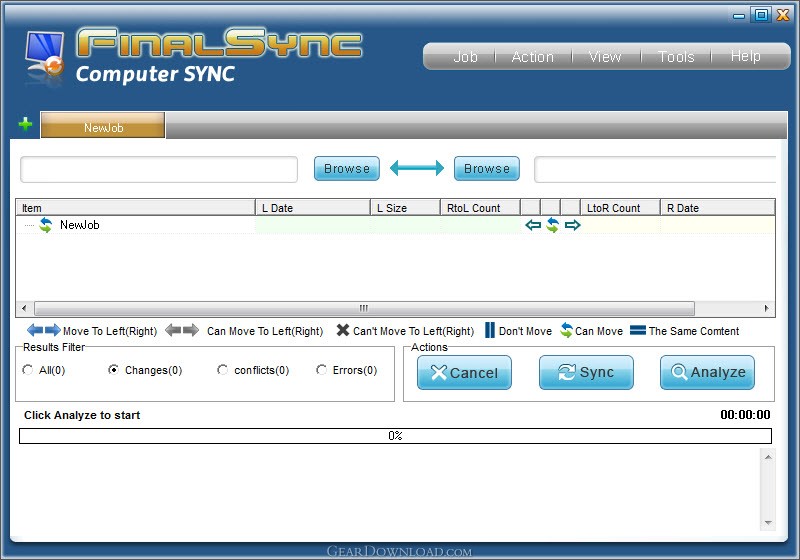The image size is (800, 560).
Task: Click the 00:00:00 elapsed timer text
Action: 745,415
